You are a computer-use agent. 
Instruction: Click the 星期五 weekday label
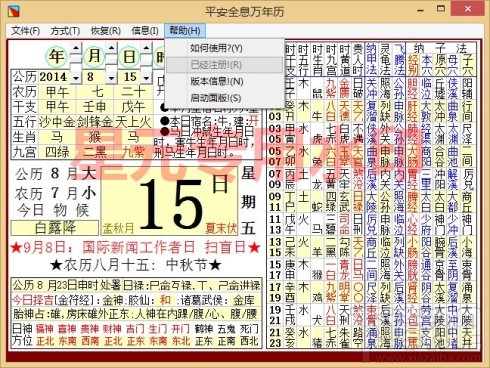click(248, 202)
